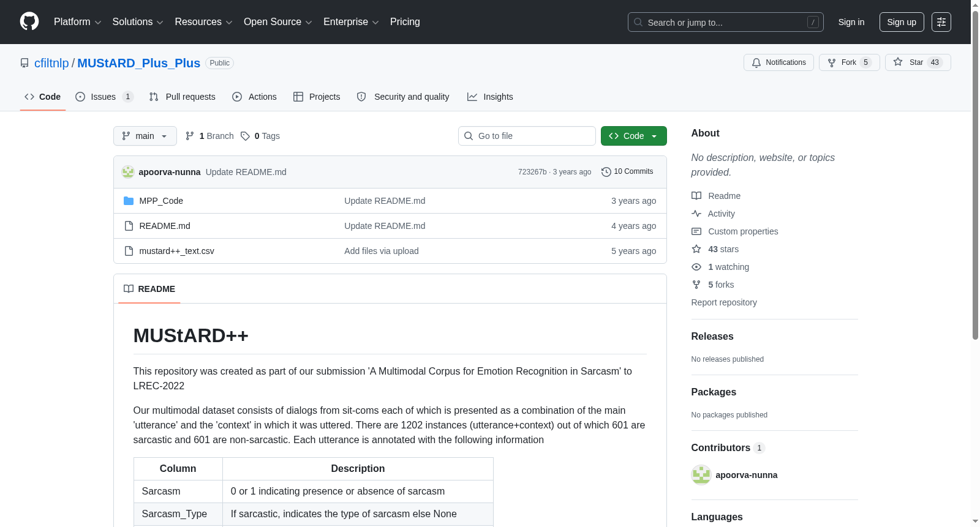Click the Star icon
Viewport: 980px width, 527px height.
(898, 62)
